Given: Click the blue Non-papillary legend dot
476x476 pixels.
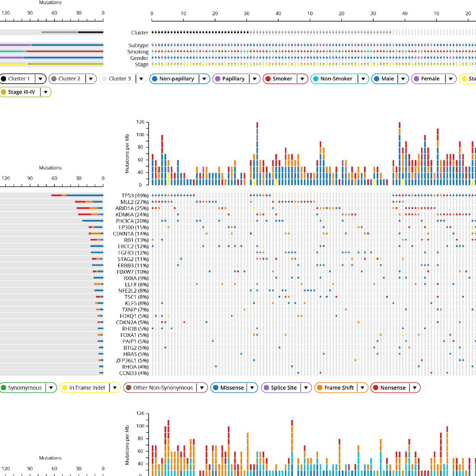Looking at the screenshot, I should 155,79.
